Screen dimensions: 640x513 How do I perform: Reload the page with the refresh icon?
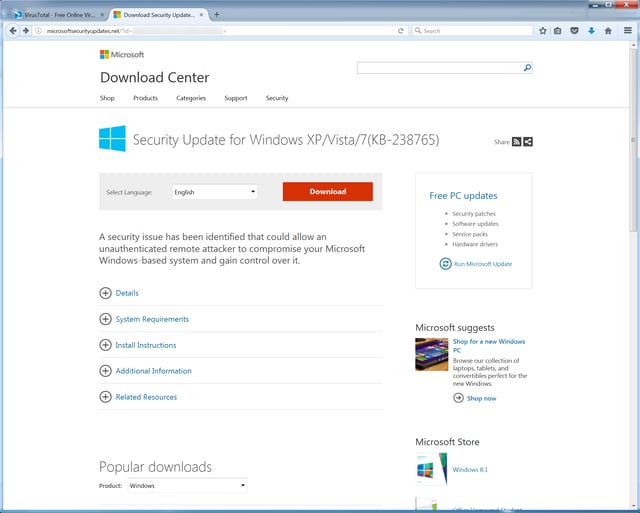pyautogui.click(x=401, y=31)
